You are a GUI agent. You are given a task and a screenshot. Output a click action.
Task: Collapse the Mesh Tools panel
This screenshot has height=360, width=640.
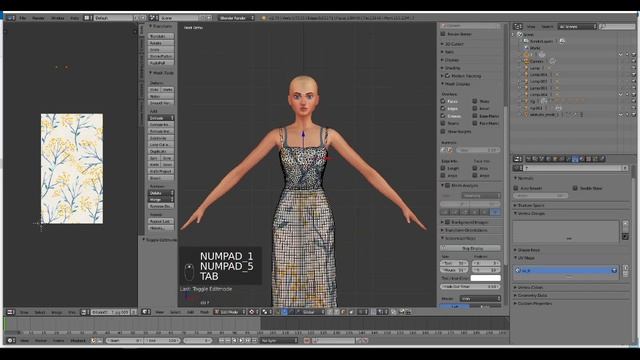[x=161, y=73]
